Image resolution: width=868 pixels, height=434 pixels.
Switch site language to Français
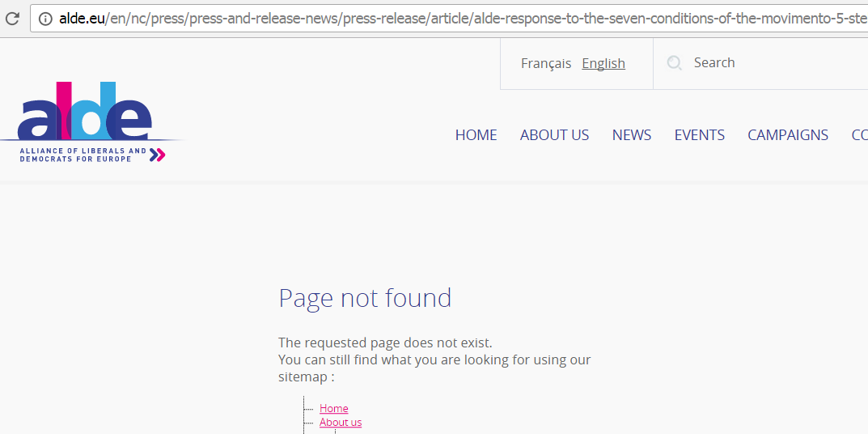[545, 63]
